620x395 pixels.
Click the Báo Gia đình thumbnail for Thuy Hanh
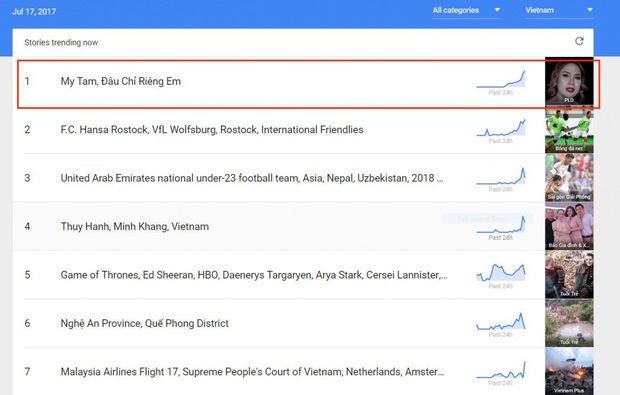569,226
